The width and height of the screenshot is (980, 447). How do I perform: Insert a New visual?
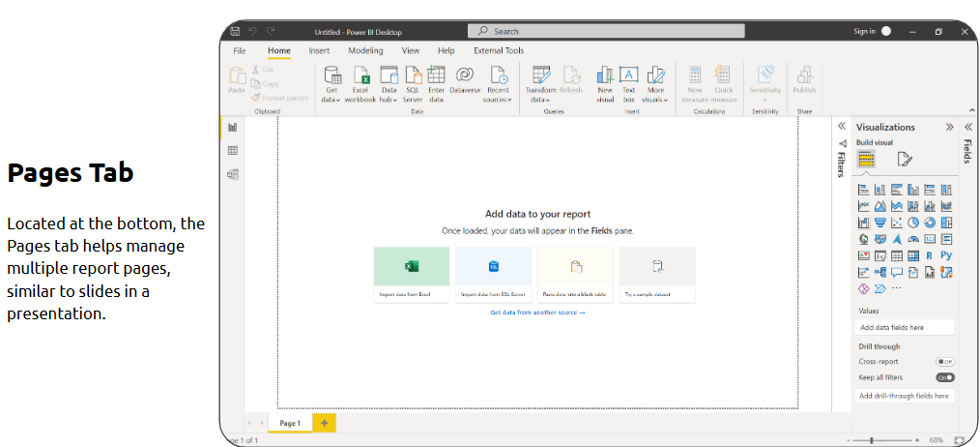605,84
